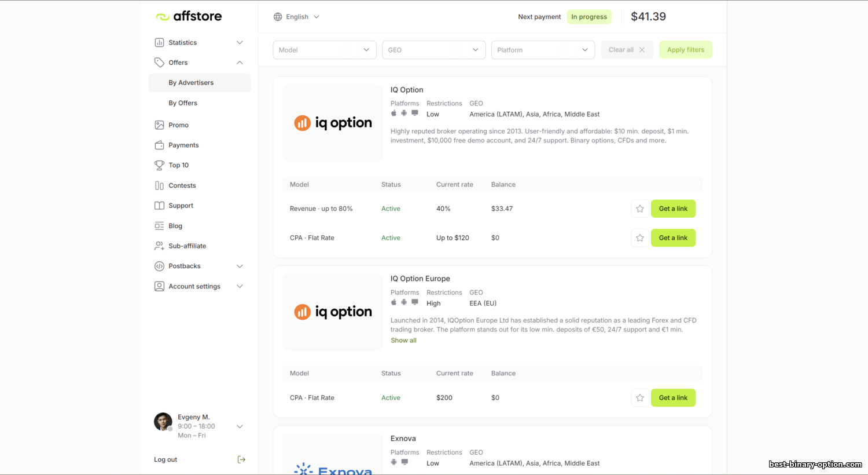Click the $41.39 balance amount
The image size is (868, 475).
(x=648, y=16)
